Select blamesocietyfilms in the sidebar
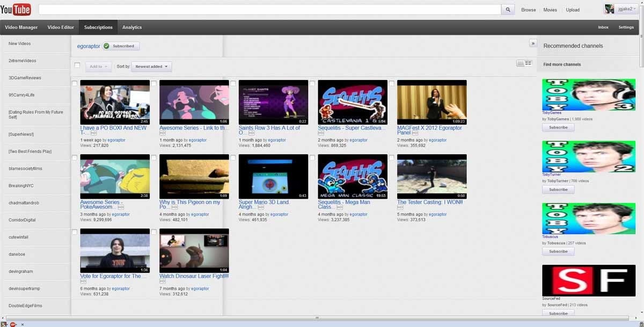The height and width of the screenshot is (327, 644). (25, 168)
